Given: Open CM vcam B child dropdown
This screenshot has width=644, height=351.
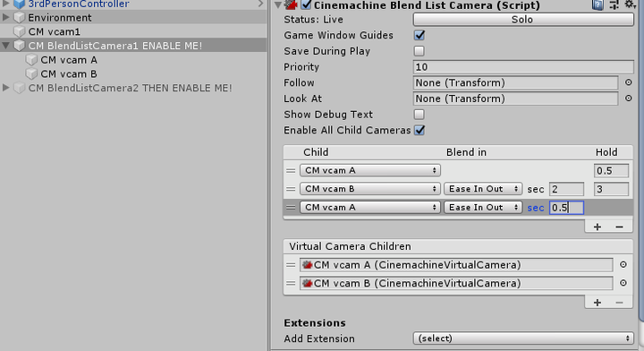Looking at the screenshot, I should [370, 189].
